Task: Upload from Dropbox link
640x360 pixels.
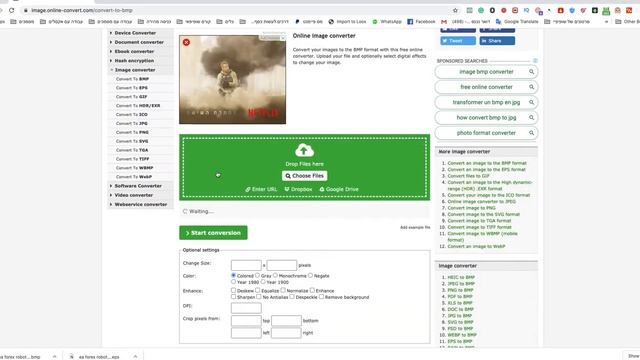Action: (x=298, y=189)
